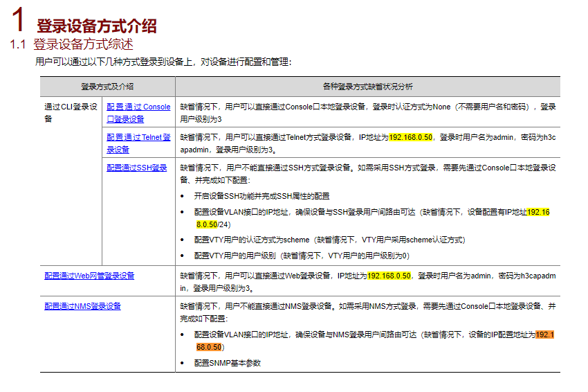Click the section heading 1.1 登录设备方式综述
Screen dimensions: 588x392
pyautogui.click(x=71, y=44)
